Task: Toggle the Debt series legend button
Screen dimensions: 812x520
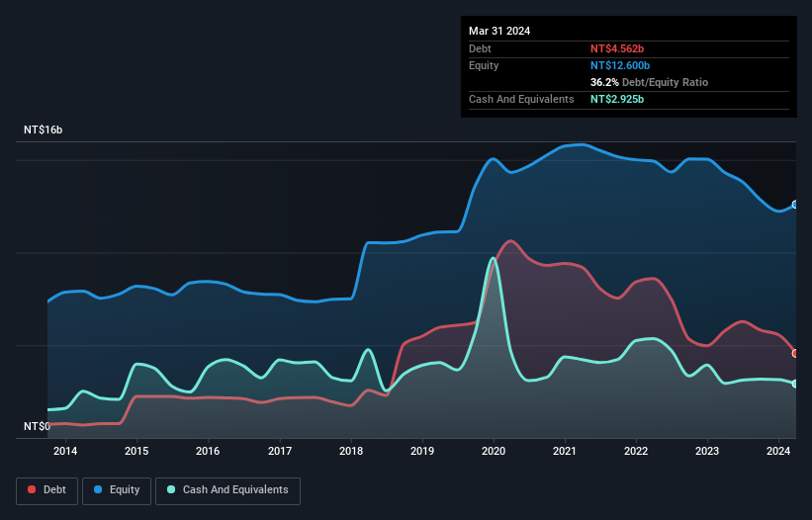Action: pos(46,490)
